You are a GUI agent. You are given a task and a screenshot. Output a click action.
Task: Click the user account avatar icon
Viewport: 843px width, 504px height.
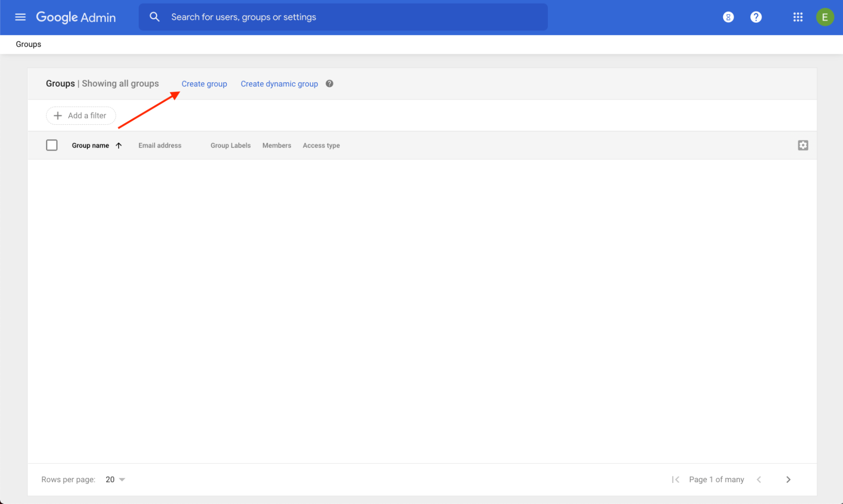(825, 17)
